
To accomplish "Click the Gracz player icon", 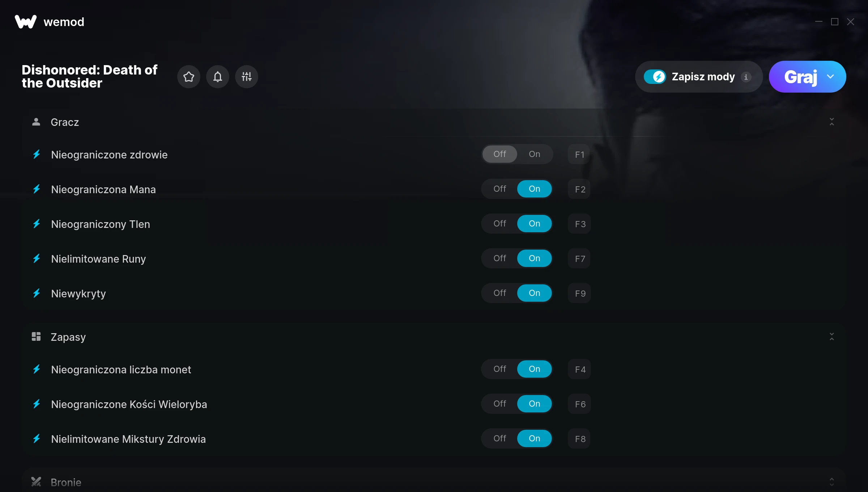I will coord(36,122).
